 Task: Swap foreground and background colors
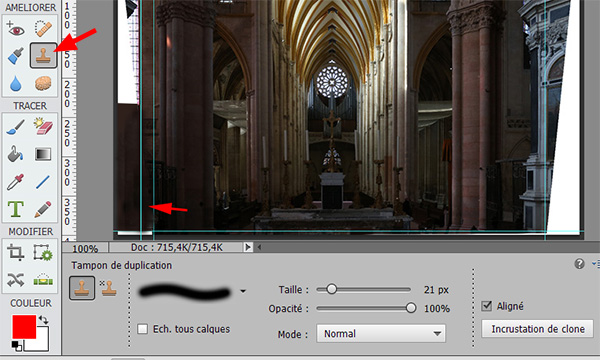[x=44, y=319]
